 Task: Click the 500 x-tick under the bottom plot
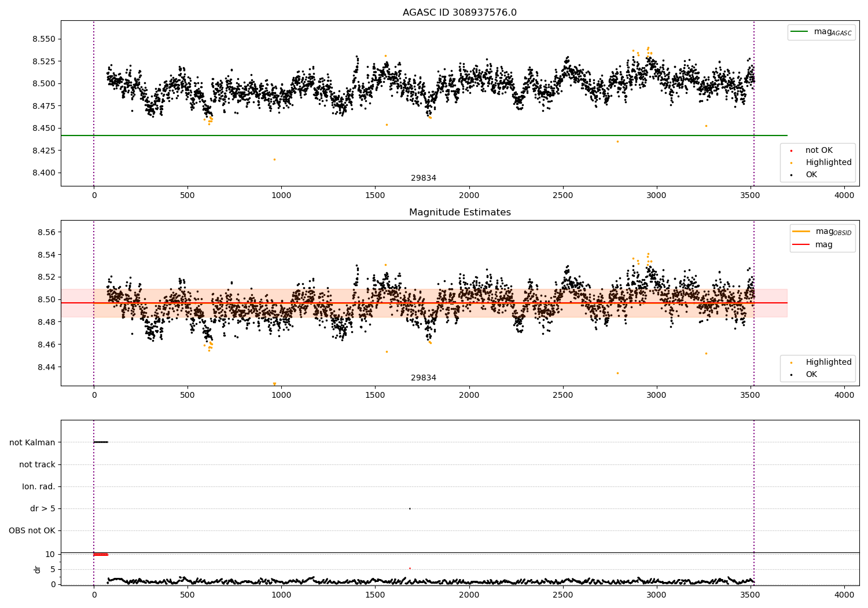187,595
